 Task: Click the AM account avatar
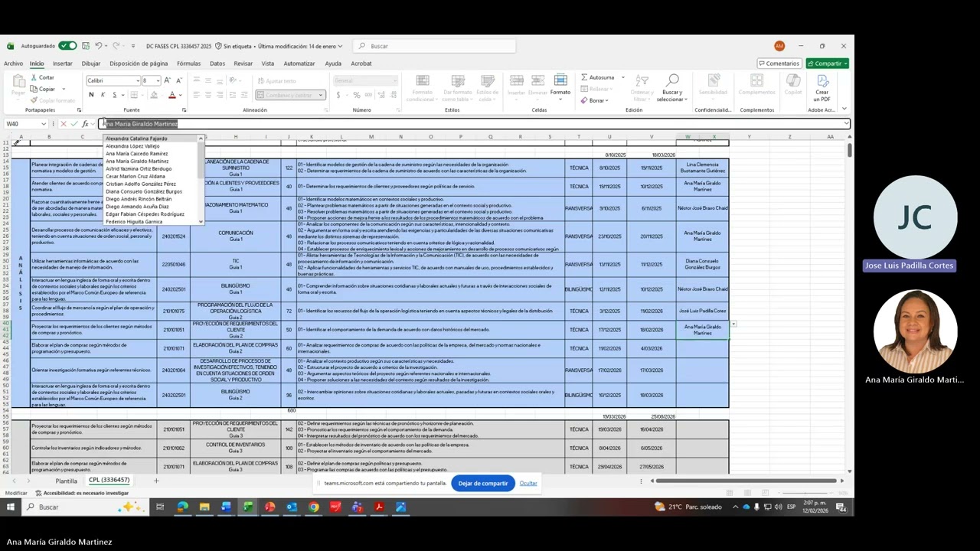click(779, 46)
